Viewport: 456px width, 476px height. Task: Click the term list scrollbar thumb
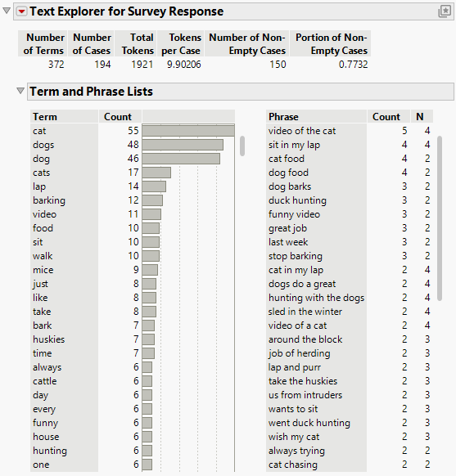click(x=242, y=146)
